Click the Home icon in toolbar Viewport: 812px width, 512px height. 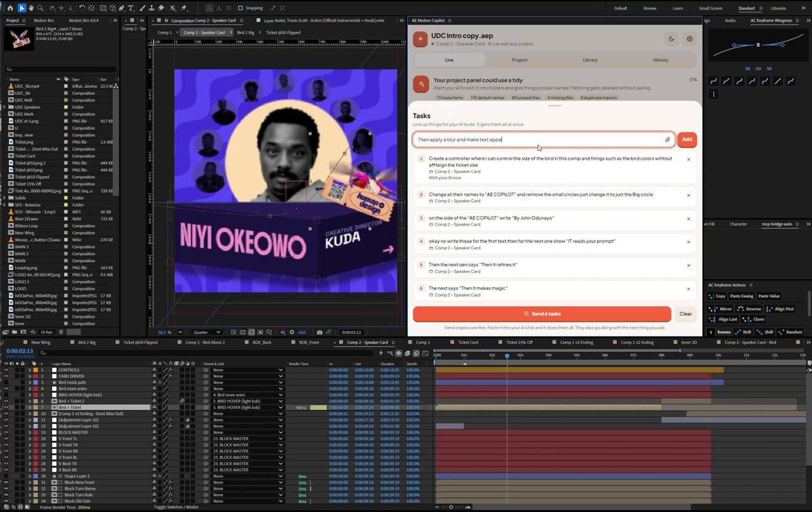click(x=9, y=8)
